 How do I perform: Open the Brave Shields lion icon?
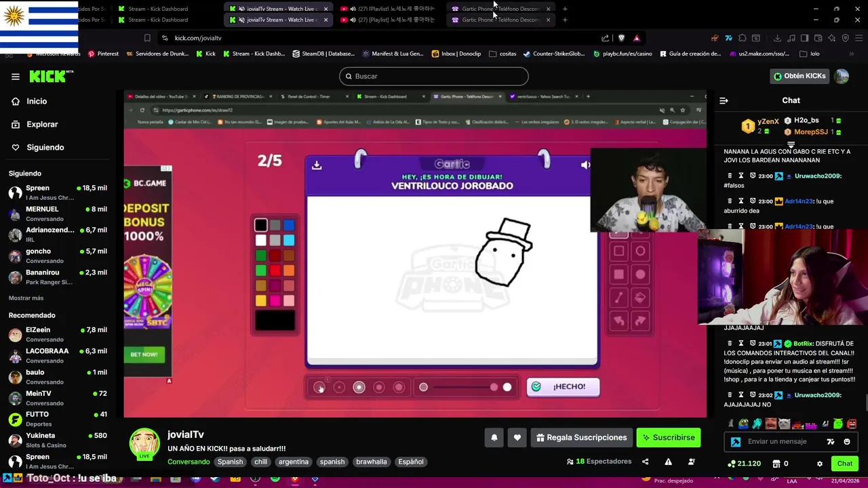(621, 38)
